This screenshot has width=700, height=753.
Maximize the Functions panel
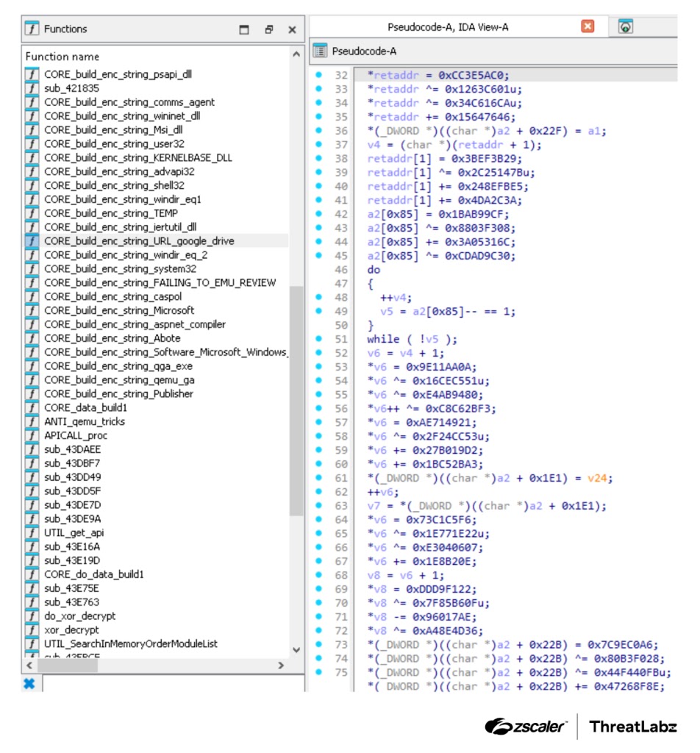click(x=244, y=29)
